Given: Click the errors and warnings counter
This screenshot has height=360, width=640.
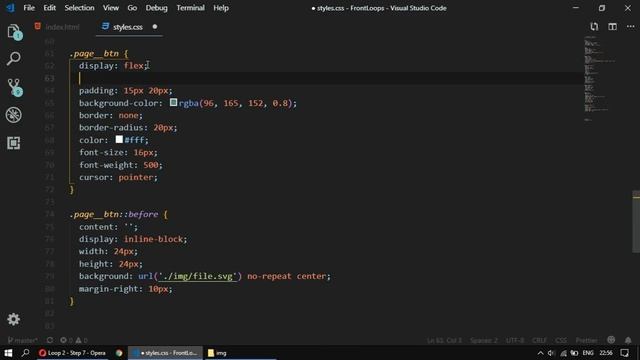Looking at the screenshot, I should 73,340.
